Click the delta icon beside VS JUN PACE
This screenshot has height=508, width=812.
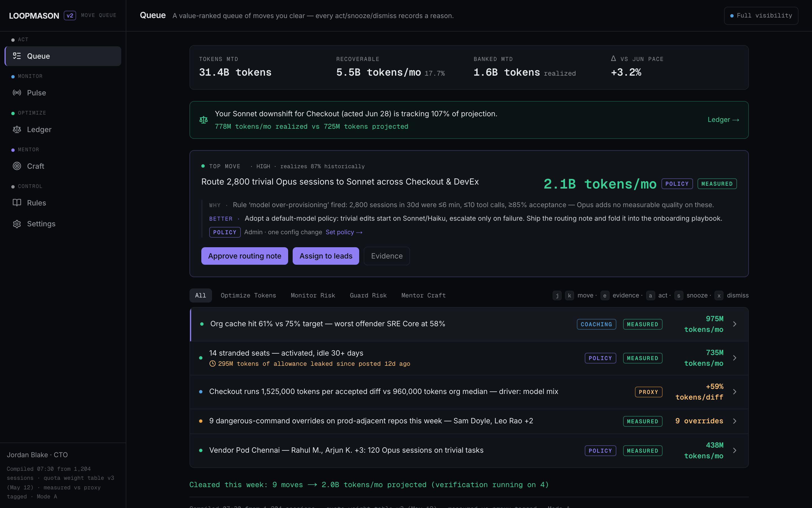point(613,58)
